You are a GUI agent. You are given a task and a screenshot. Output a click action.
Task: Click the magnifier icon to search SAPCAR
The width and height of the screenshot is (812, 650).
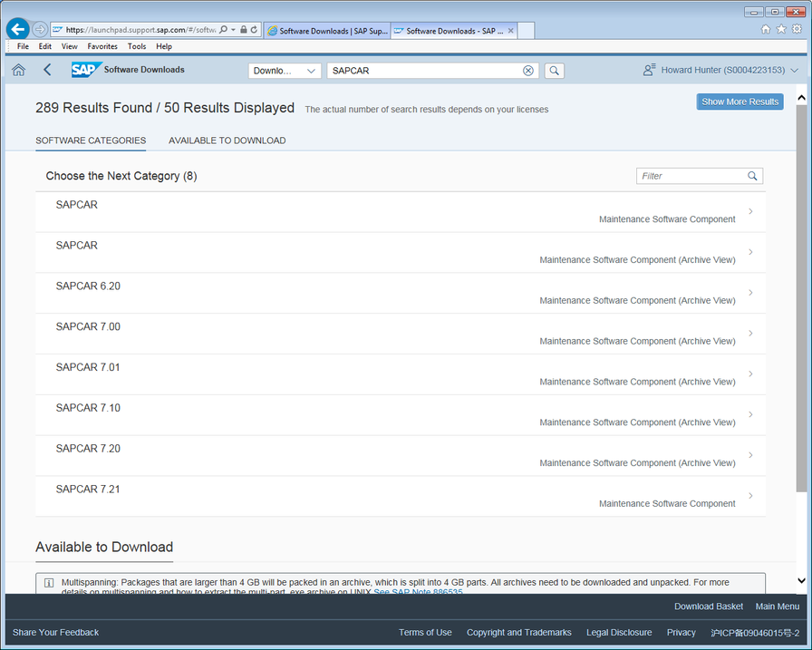pos(554,70)
